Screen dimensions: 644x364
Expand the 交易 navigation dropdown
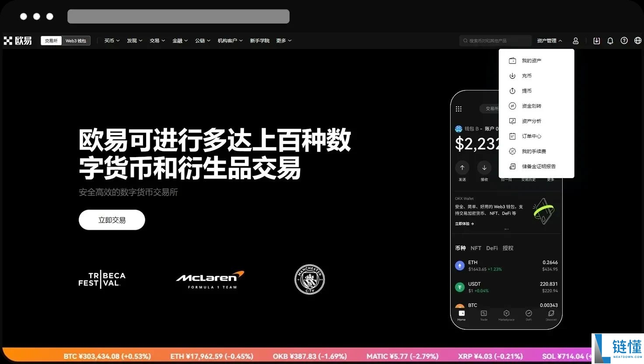tap(157, 40)
